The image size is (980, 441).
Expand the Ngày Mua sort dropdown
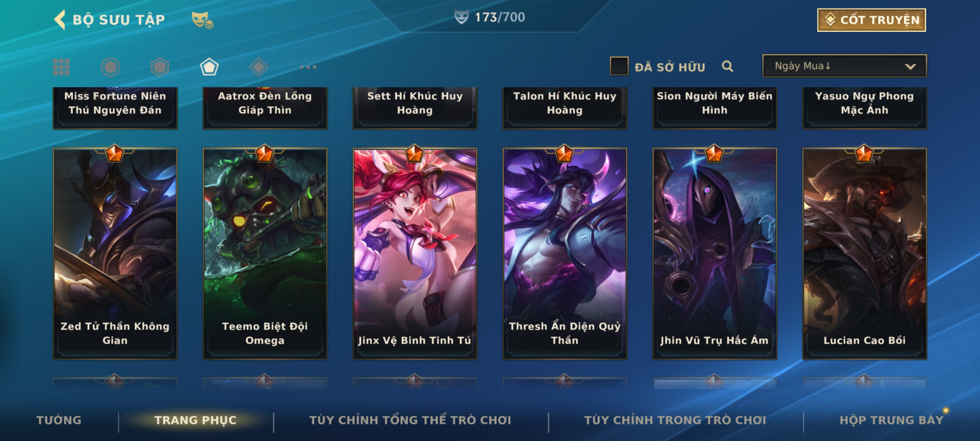844,66
